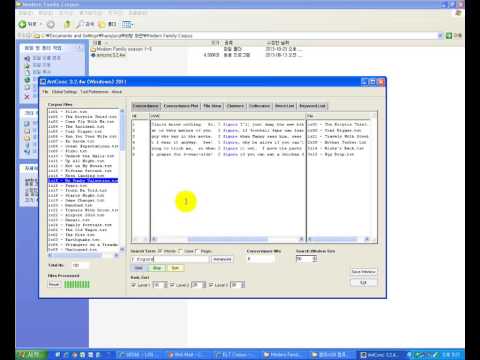This screenshot has width=480, height=360.
Task: Click the red delete X icon in sidebar
Action: (x=27, y=97)
